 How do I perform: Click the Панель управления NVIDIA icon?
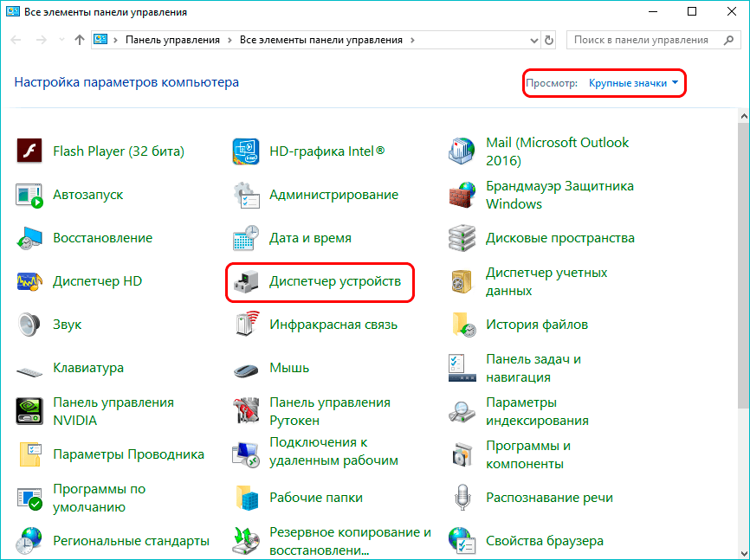pyautogui.click(x=29, y=411)
